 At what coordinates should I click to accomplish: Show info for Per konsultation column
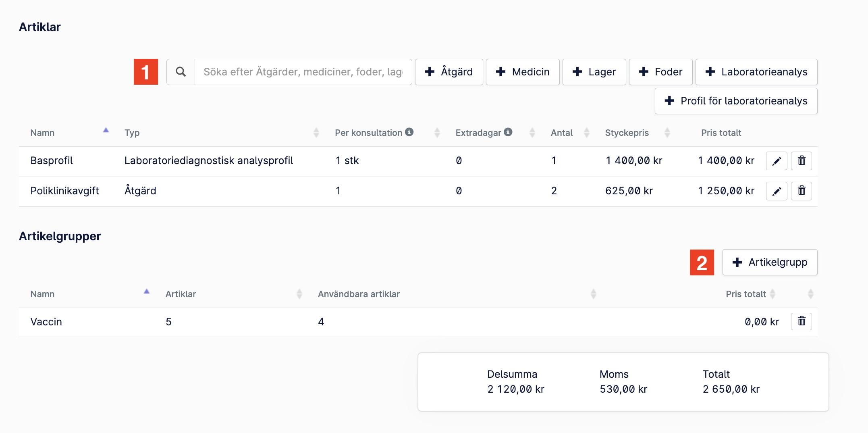coord(409,132)
